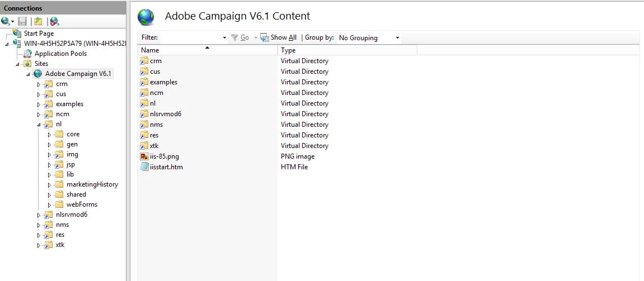This screenshot has height=281, width=644.
Task: Click the Show All button
Action: (x=279, y=37)
